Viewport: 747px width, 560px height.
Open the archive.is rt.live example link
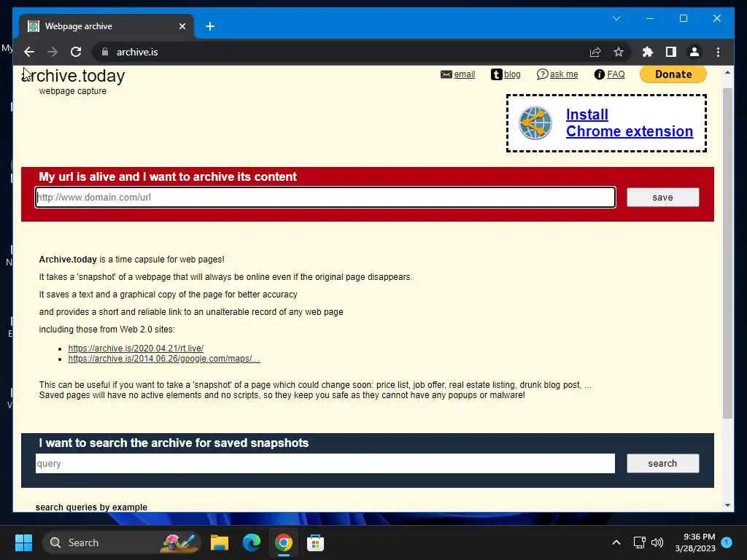136,348
